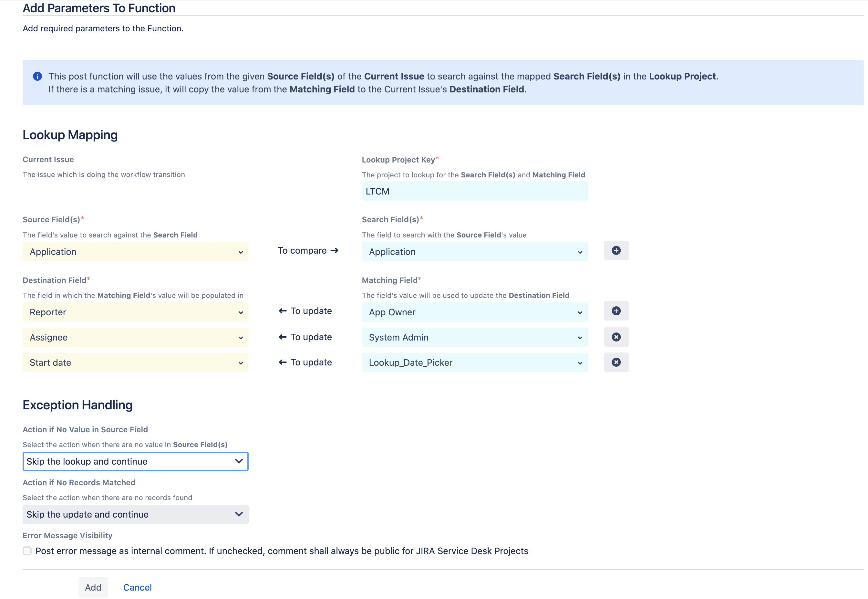Viewport: 868px width, 599px height.
Task: Click the Cancel link
Action: click(137, 587)
